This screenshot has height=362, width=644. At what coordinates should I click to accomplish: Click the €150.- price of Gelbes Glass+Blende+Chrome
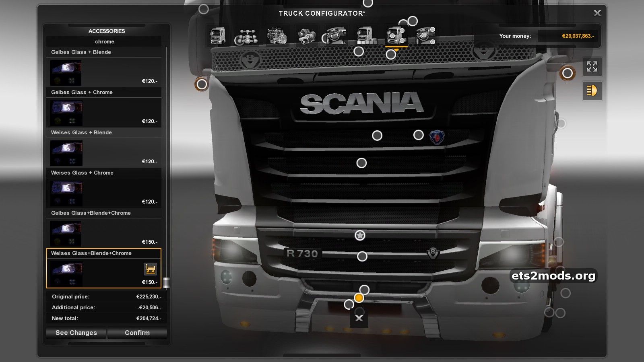[150, 242]
